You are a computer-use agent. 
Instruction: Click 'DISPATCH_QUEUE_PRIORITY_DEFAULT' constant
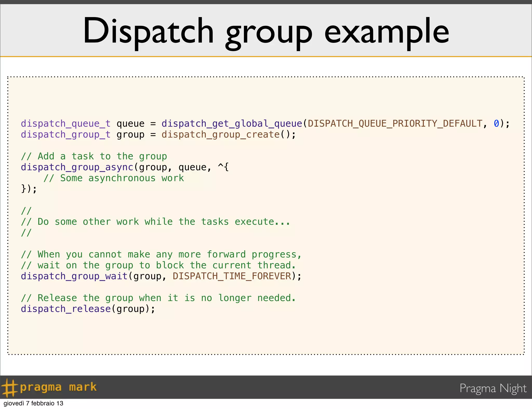click(395, 124)
